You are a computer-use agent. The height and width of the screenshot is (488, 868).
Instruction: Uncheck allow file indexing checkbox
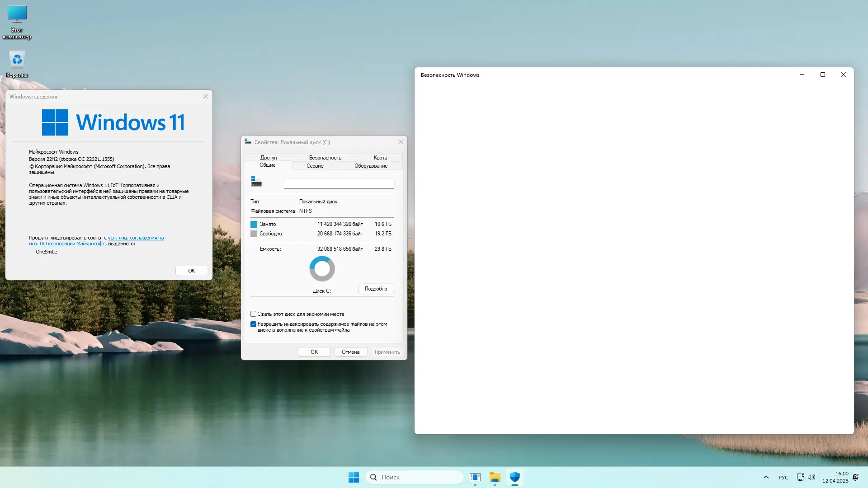pos(254,324)
